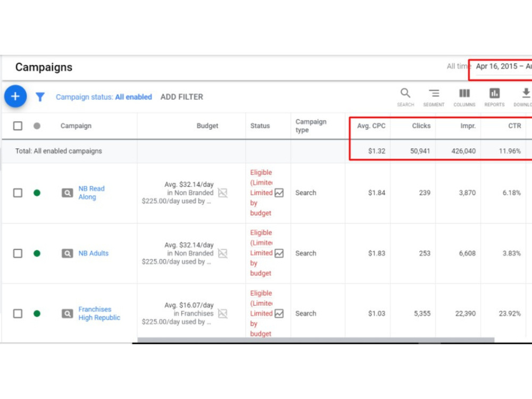532x399 pixels.
Task: Open the date range picker Apr 16, 2015
Action: point(503,66)
